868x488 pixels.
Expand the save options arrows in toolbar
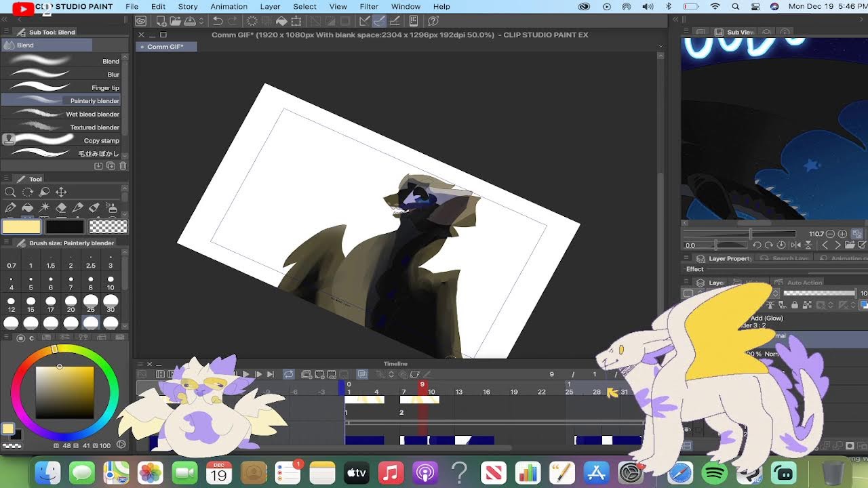pyautogui.click(x=201, y=21)
